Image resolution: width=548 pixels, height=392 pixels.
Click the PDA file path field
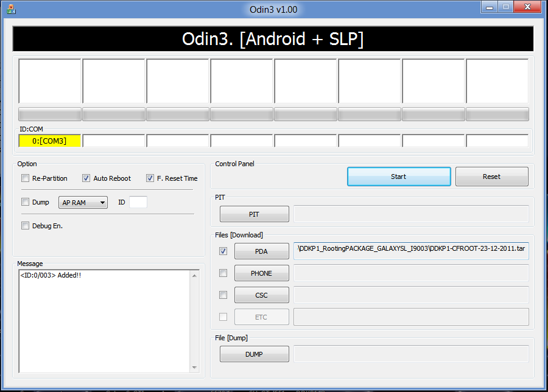coord(411,251)
